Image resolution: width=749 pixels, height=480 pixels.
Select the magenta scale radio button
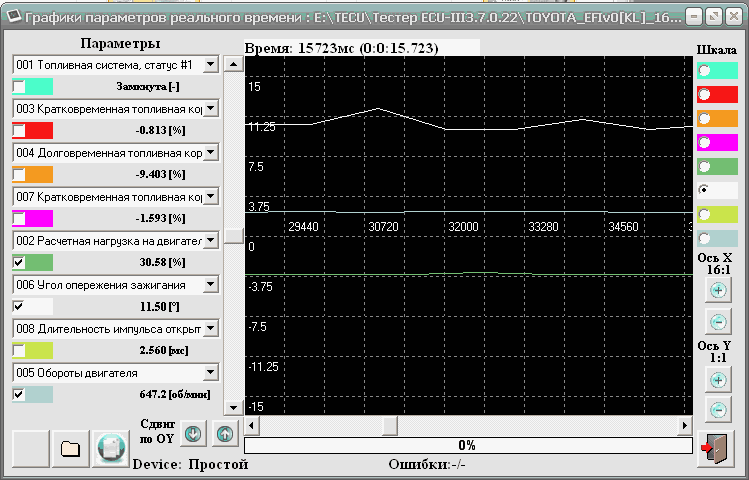[x=705, y=143]
